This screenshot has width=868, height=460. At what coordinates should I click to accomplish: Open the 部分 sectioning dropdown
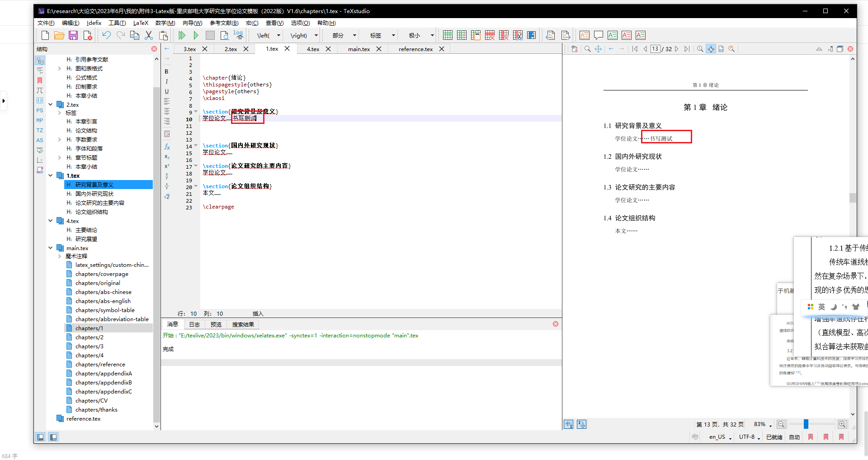(x=354, y=35)
